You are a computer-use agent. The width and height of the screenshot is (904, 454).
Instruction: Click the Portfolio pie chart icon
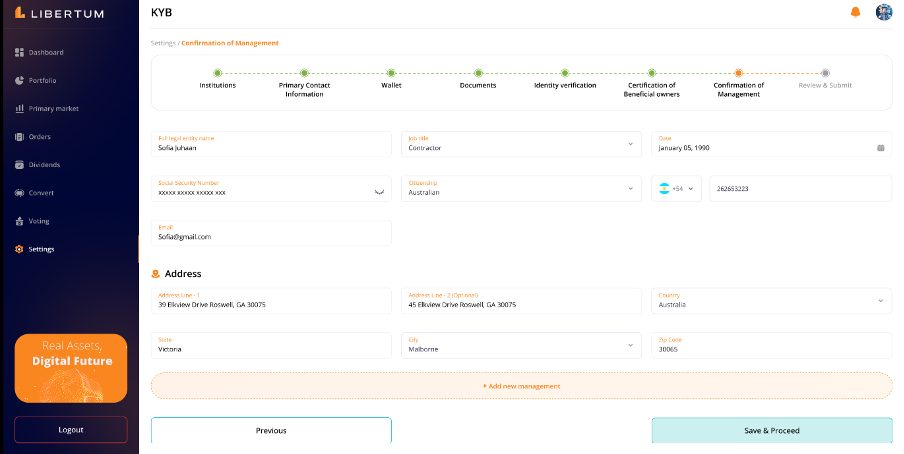coord(20,80)
